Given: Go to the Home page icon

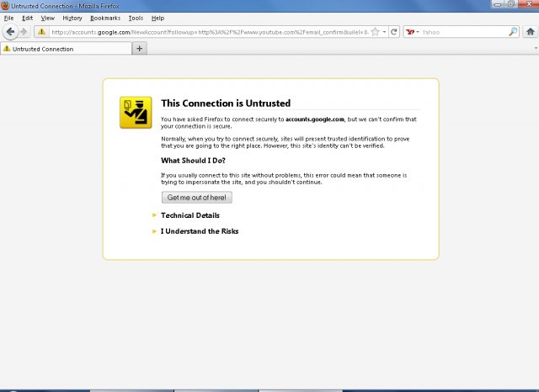Looking at the screenshot, I should pyautogui.click(x=531, y=32).
